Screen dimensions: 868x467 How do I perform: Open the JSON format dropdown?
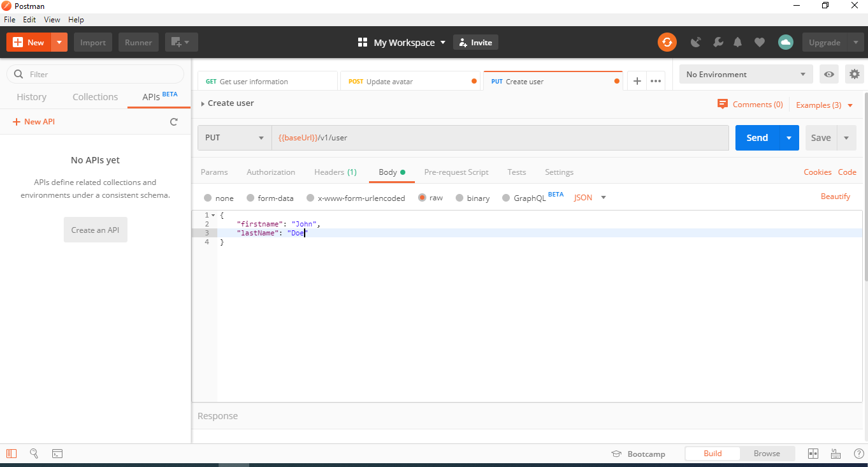[590, 198]
